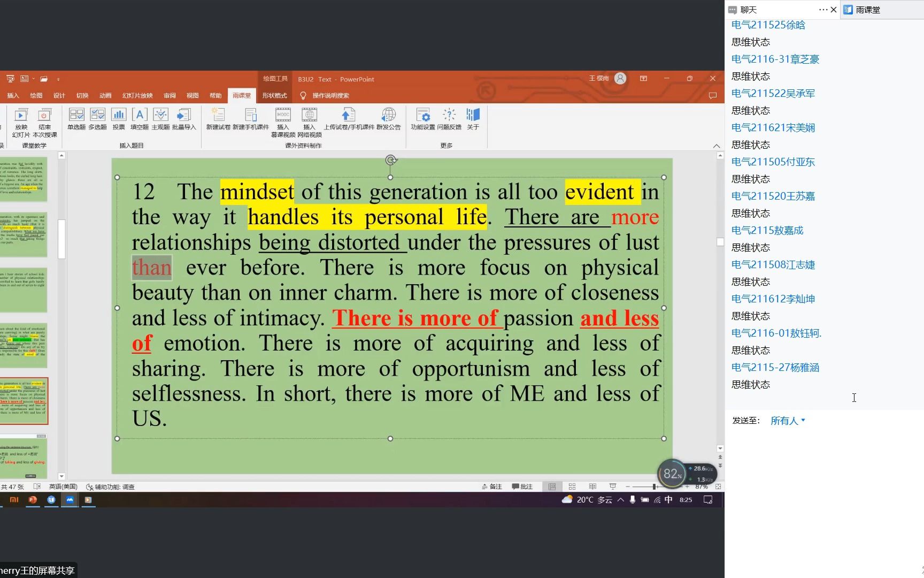Switch to reading view icon
Viewport: 924px width, 578px height.
point(592,486)
